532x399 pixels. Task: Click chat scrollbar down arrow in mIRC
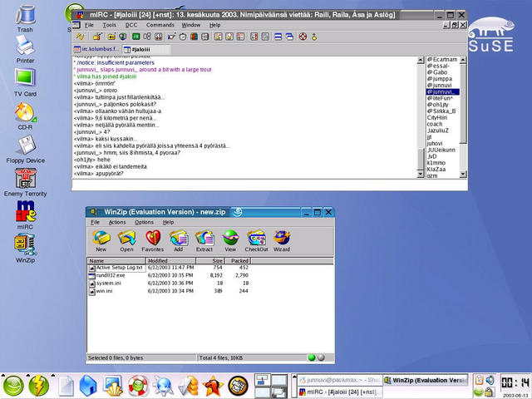421,175
